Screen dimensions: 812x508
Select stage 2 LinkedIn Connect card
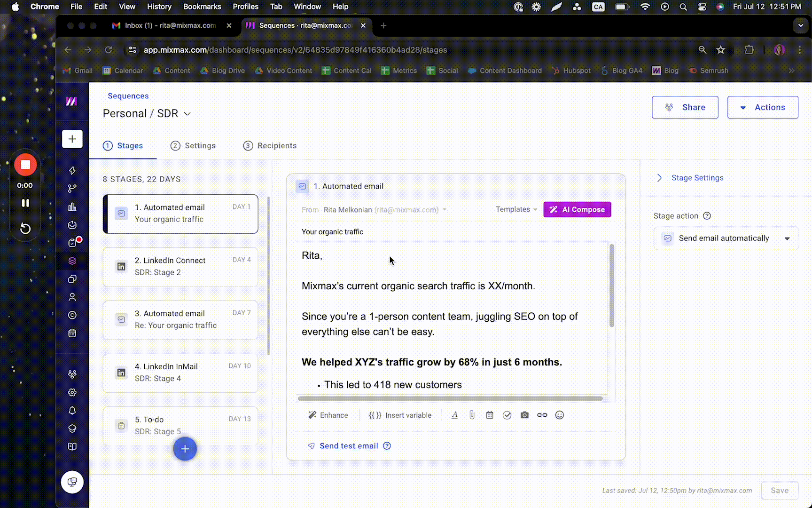click(180, 267)
